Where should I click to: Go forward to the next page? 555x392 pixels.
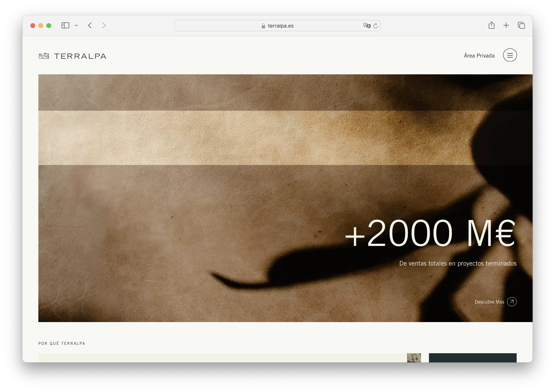pyautogui.click(x=104, y=25)
